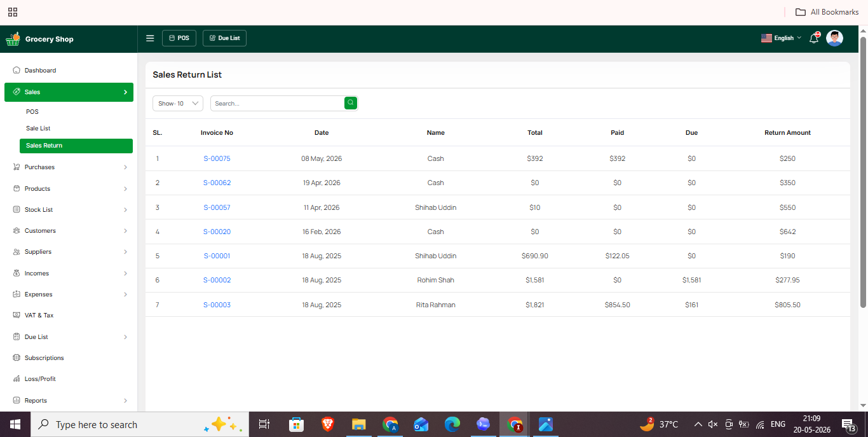Viewport: 868px width, 437px height.
Task: Click the US flag language icon
Action: coord(766,38)
